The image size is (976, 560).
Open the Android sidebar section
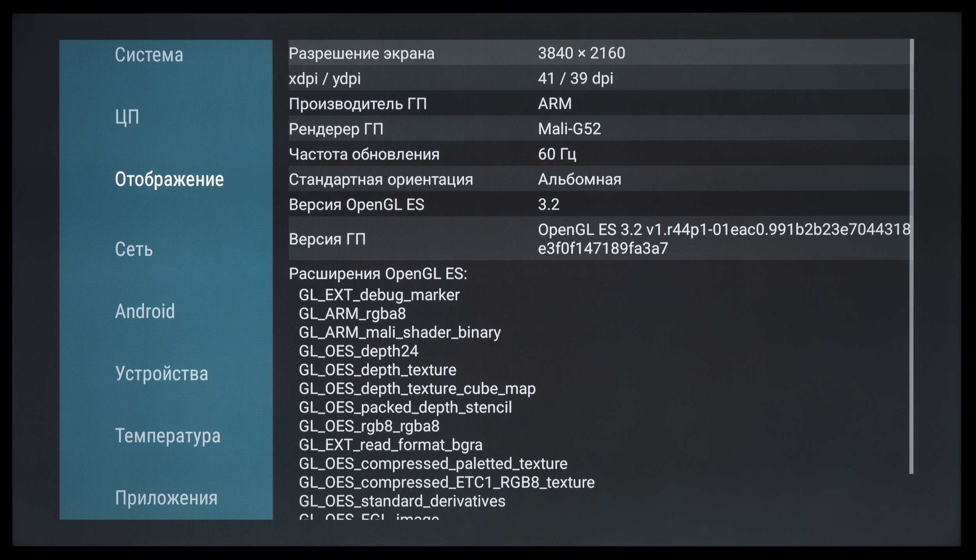tap(145, 311)
